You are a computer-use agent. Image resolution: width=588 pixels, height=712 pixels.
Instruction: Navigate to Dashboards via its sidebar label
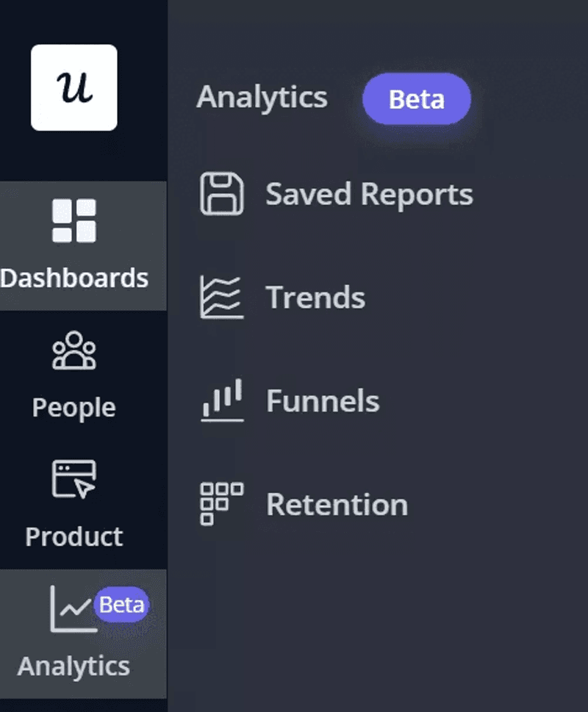coord(73,278)
